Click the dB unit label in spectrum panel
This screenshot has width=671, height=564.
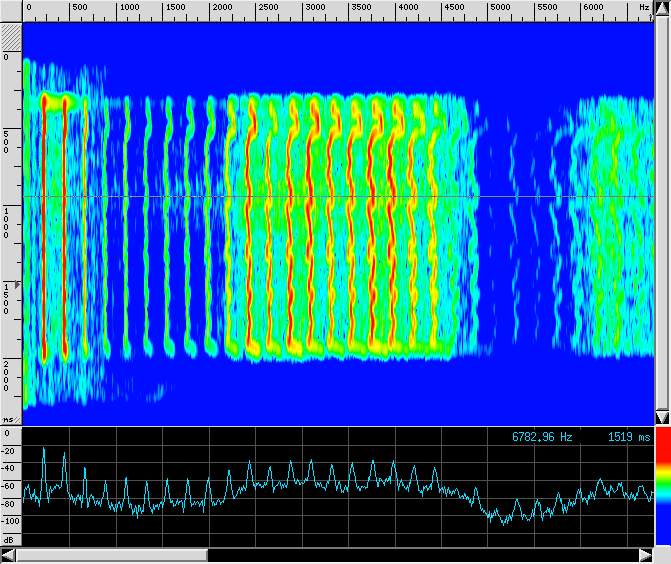[x=9, y=539]
